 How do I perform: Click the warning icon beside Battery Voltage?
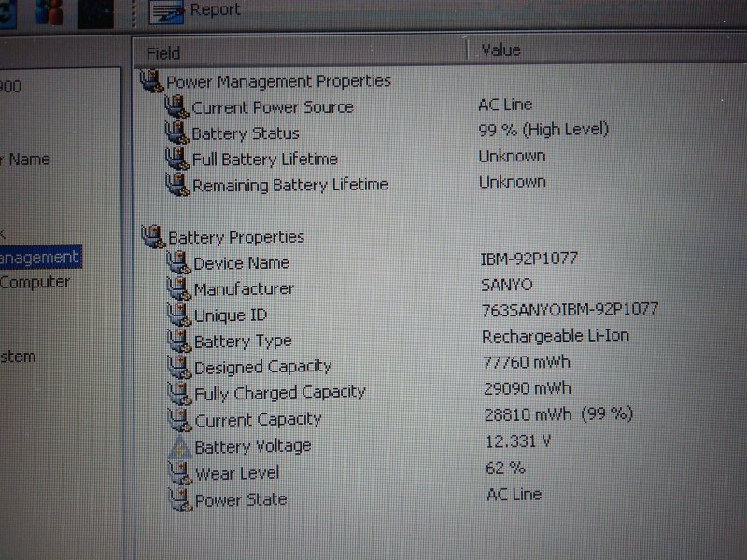point(180,447)
